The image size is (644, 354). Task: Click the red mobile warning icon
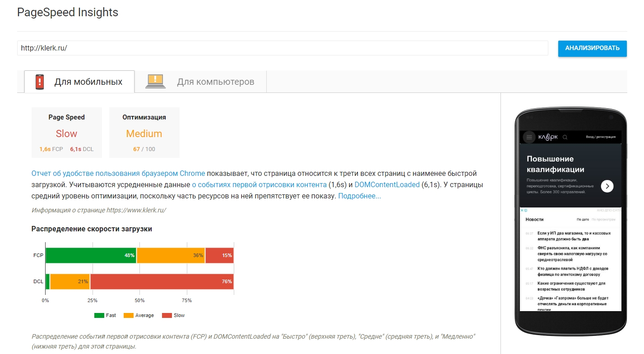click(x=40, y=82)
